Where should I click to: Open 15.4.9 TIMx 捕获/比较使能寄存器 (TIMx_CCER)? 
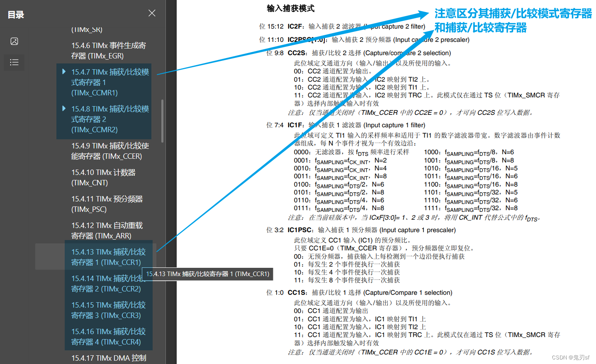click(110, 151)
